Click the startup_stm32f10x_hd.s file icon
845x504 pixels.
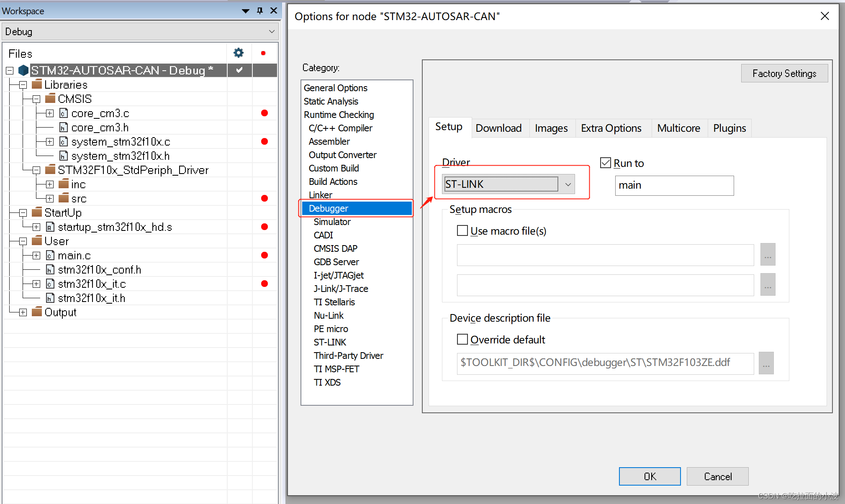coord(50,227)
